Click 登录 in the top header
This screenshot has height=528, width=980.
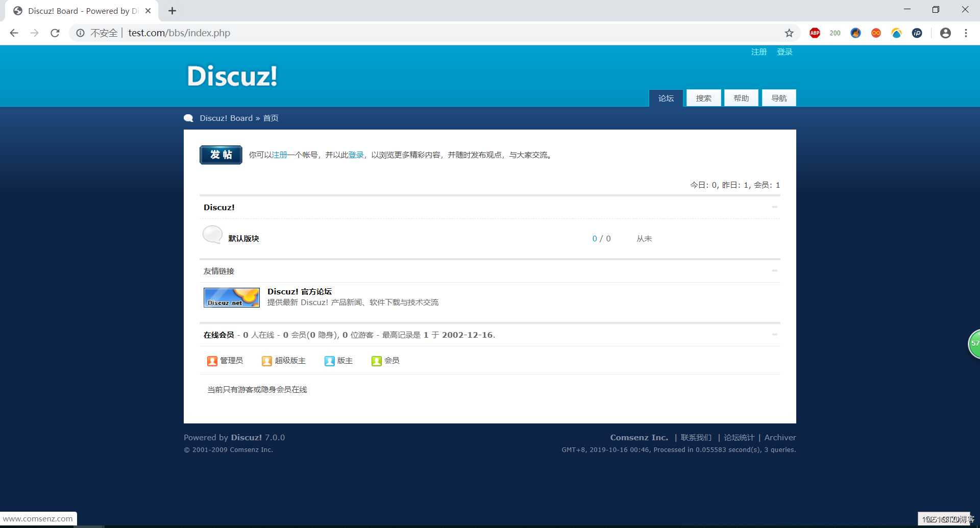tap(785, 52)
